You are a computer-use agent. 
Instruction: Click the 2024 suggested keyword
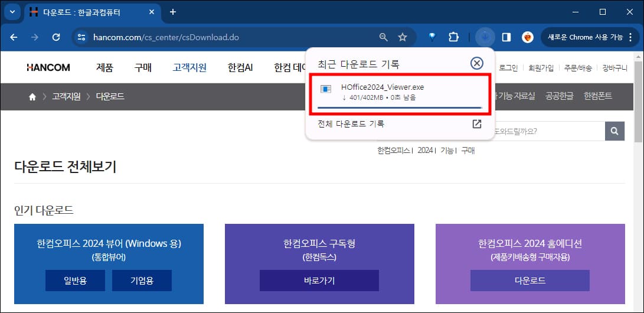click(425, 151)
